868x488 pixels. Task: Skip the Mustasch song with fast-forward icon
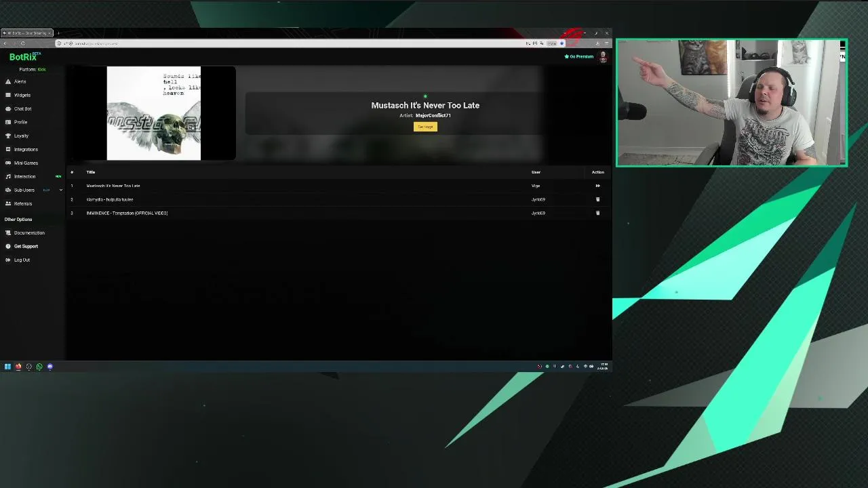point(597,186)
